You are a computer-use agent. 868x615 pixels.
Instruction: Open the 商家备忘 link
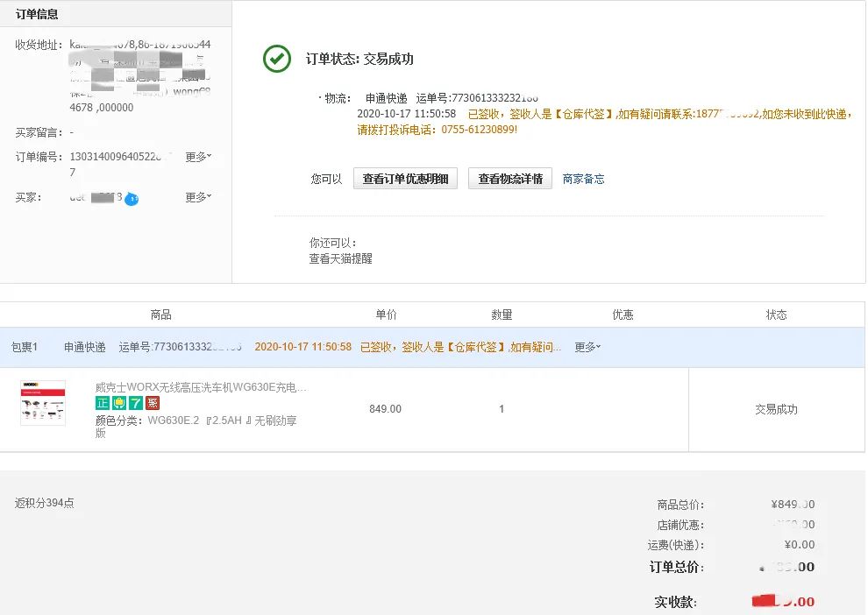tap(583, 178)
